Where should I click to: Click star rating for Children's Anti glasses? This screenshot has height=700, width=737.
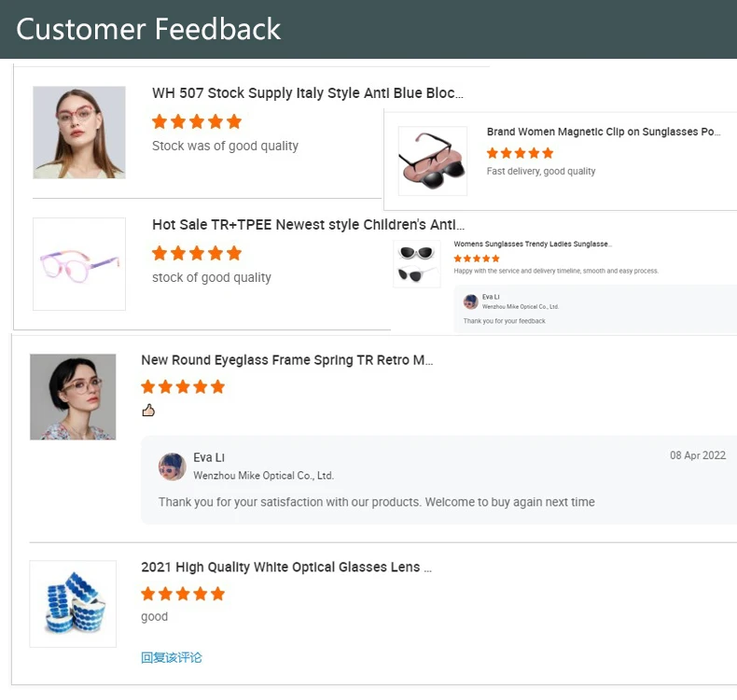pos(197,253)
